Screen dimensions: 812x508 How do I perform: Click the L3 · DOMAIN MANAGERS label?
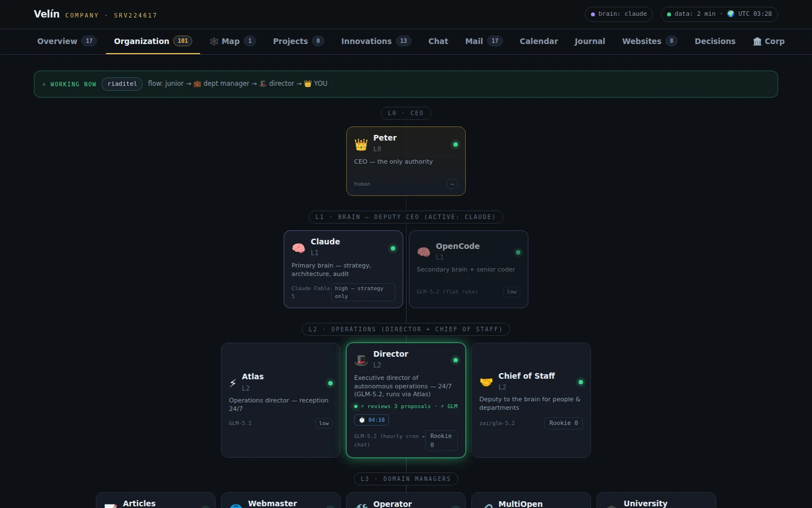tap(406, 479)
